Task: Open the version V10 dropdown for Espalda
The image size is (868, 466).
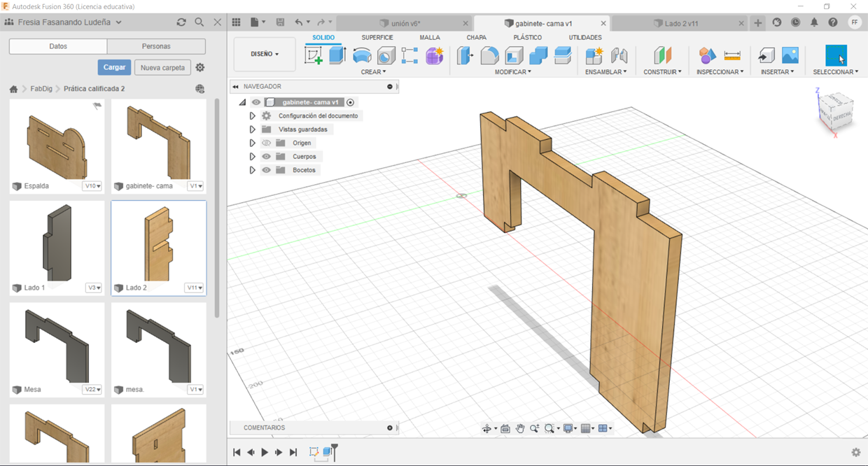Action: tap(92, 186)
